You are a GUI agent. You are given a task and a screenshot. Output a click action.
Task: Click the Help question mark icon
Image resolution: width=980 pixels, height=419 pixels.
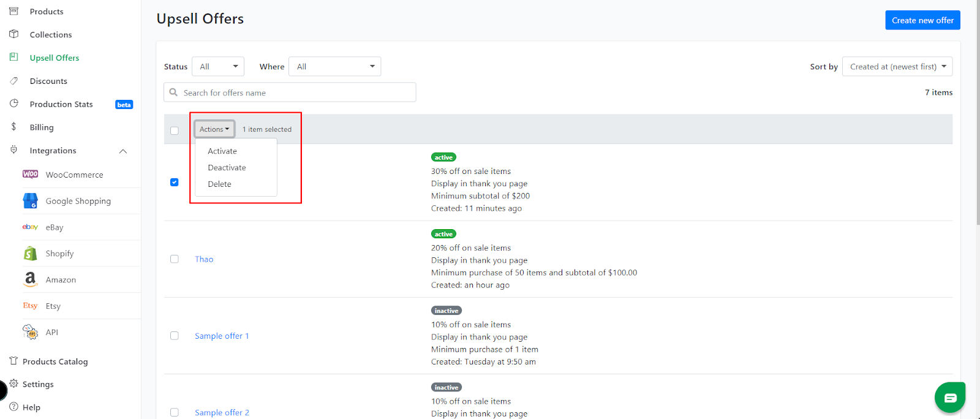pyautogui.click(x=13, y=407)
